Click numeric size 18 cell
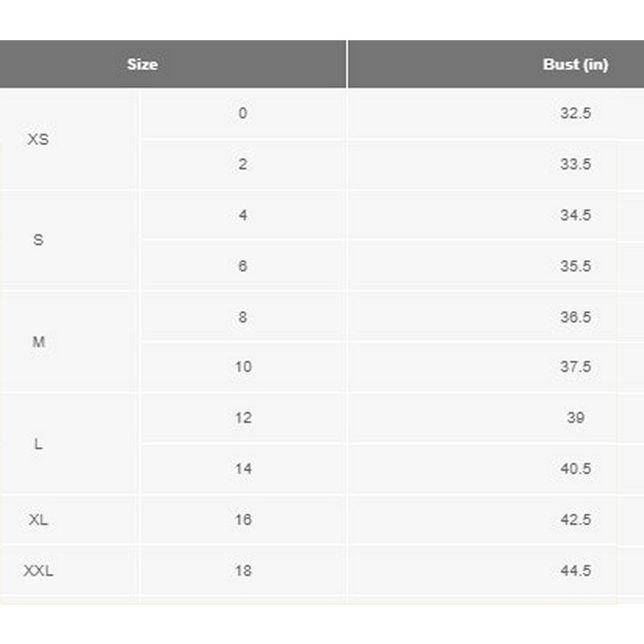644x644 pixels. coord(243,570)
